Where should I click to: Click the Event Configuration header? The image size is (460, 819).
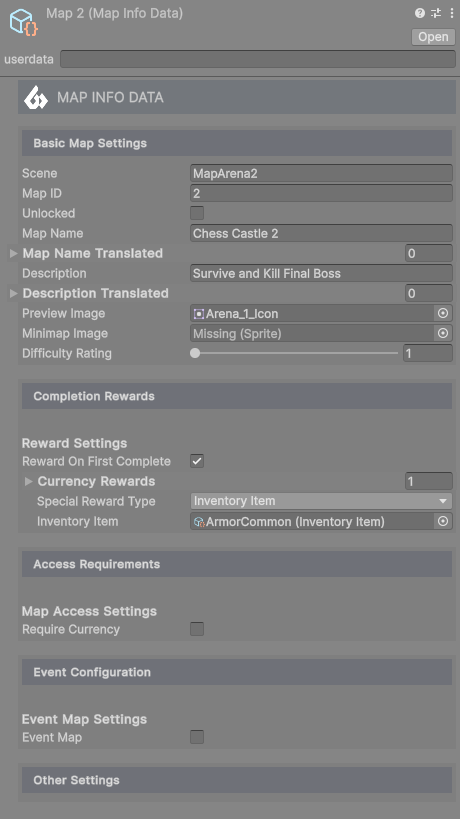pyautogui.click(x=237, y=672)
